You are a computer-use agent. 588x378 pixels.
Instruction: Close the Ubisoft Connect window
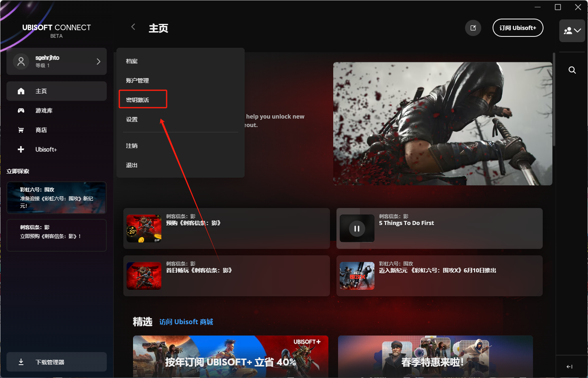pyautogui.click(x=578, y=7)
